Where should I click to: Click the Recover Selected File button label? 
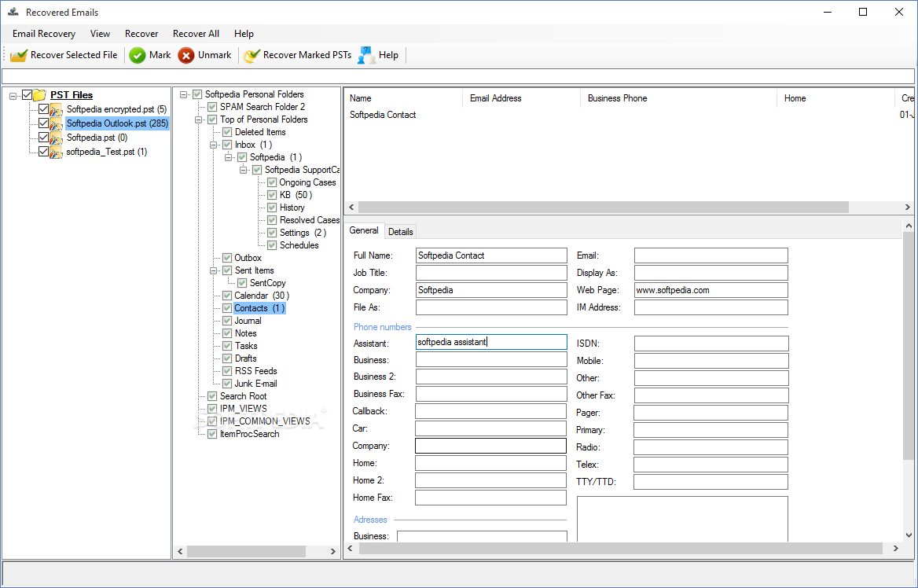click(74, 55)
